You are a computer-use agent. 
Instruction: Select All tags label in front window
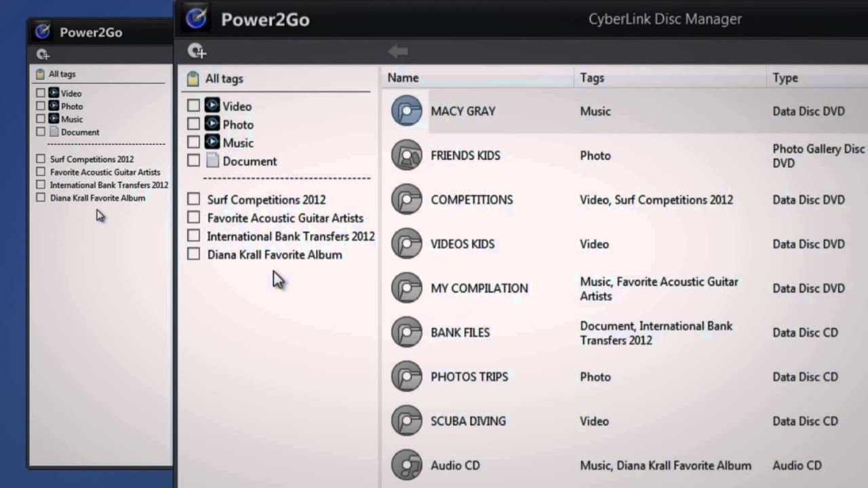224,79
